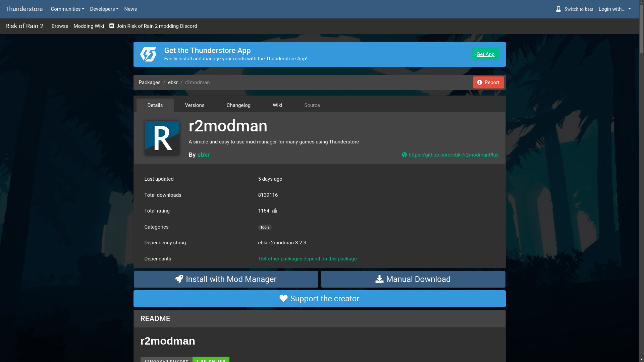Click Support the creator button
This screenshot has width=644, height=362.
(x=320, y=299)
